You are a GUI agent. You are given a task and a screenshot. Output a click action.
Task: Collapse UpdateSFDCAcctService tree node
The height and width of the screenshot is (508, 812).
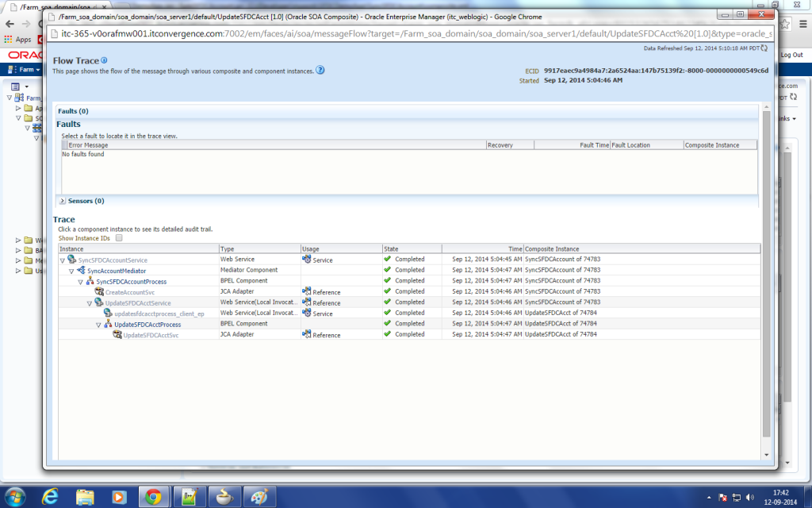pyautogui.click(x=89, y=303)
